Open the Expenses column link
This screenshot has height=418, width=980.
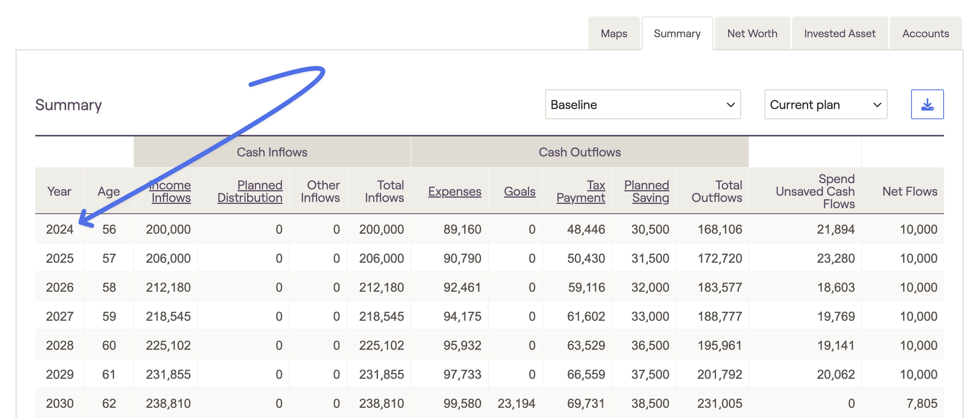point(454,192)
